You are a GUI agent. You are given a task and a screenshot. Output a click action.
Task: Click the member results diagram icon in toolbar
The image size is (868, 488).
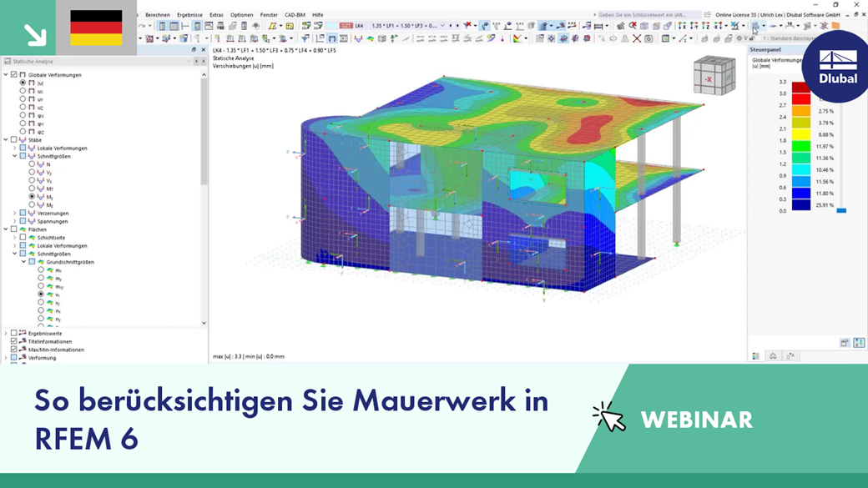(359, 38)
